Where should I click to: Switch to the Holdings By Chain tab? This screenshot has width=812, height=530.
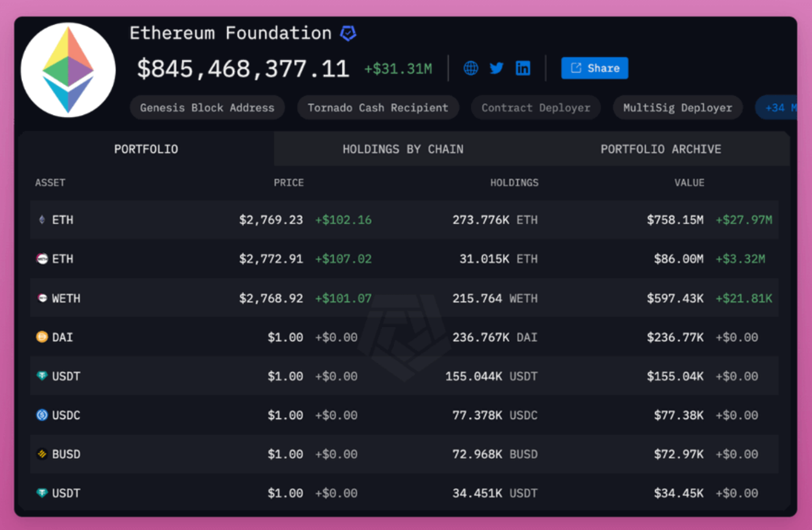[403, 149]
